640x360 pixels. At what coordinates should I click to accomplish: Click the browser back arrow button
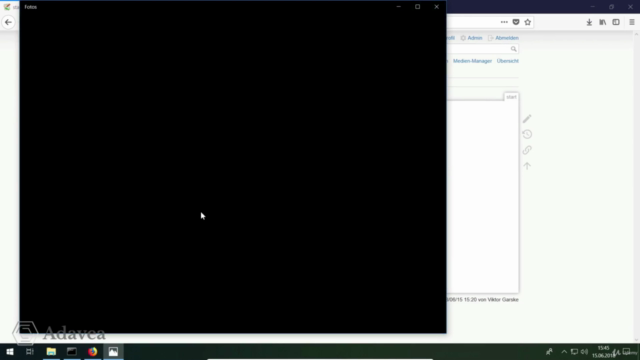coord(9,22)
